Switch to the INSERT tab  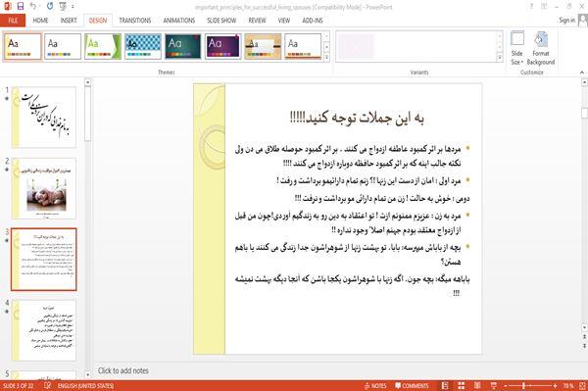coord(69,21)
